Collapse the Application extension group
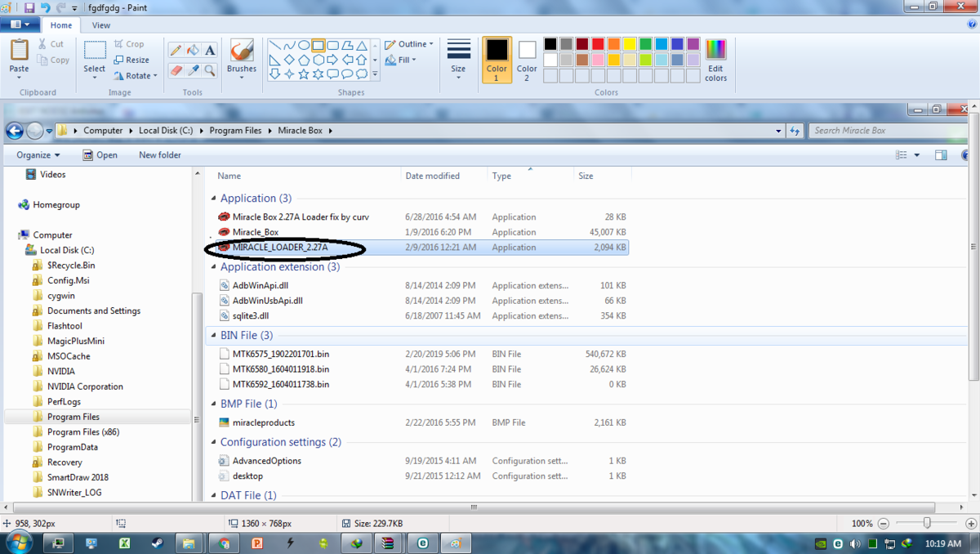Viewport: 980px width, 554px height. pos(214,267)
